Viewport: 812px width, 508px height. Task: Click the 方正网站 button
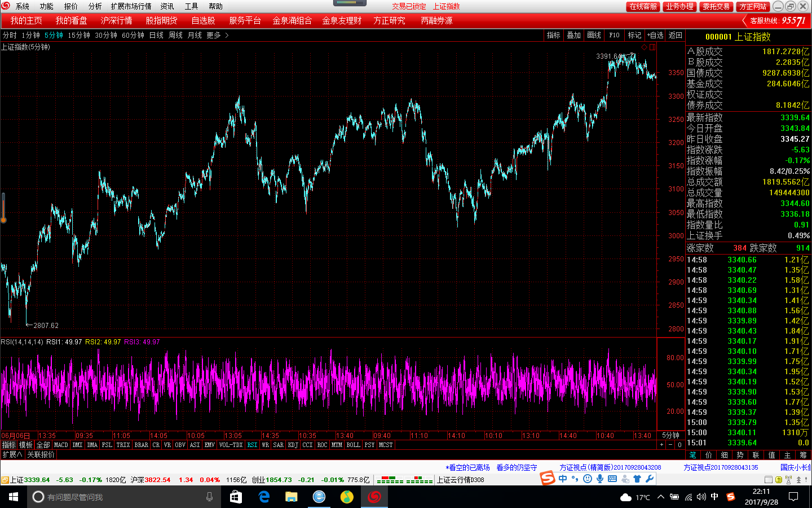(x=753, y=6)
